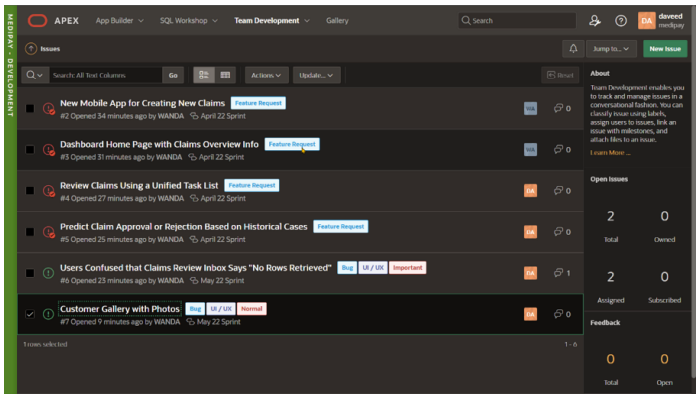Viewport: 699px width, 403px height.
Task: Click the Search All Text Columns field
Action: 106,75
